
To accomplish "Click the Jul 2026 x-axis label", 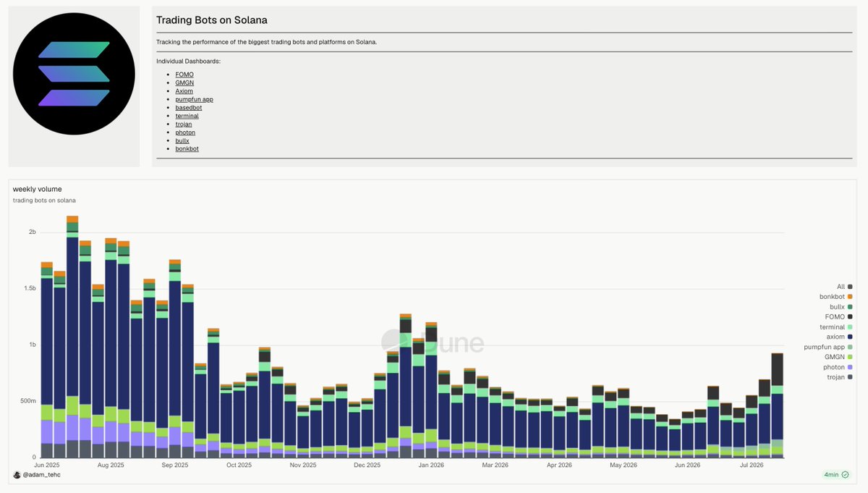I will point(750,465).
